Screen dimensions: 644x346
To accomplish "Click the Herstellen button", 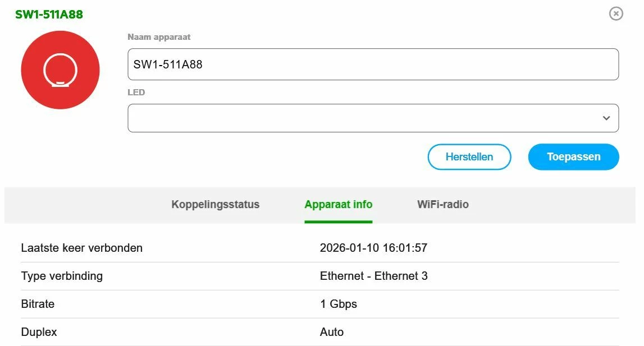I will pyautogui.click(x=469, y=157).
